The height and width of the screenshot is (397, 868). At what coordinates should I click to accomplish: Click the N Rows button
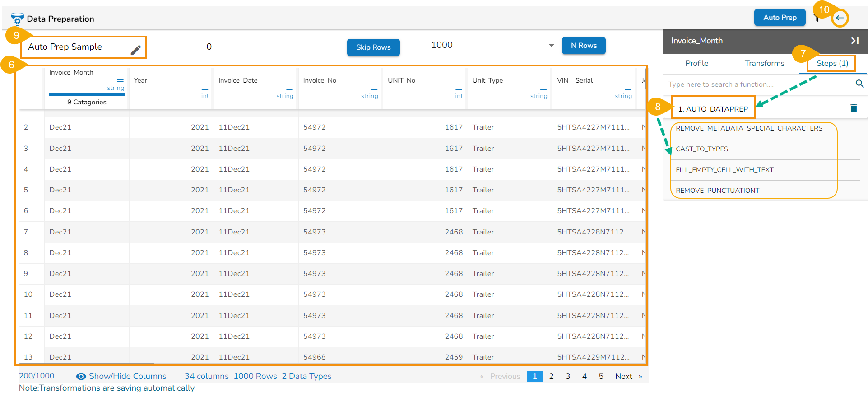point(583,46)
